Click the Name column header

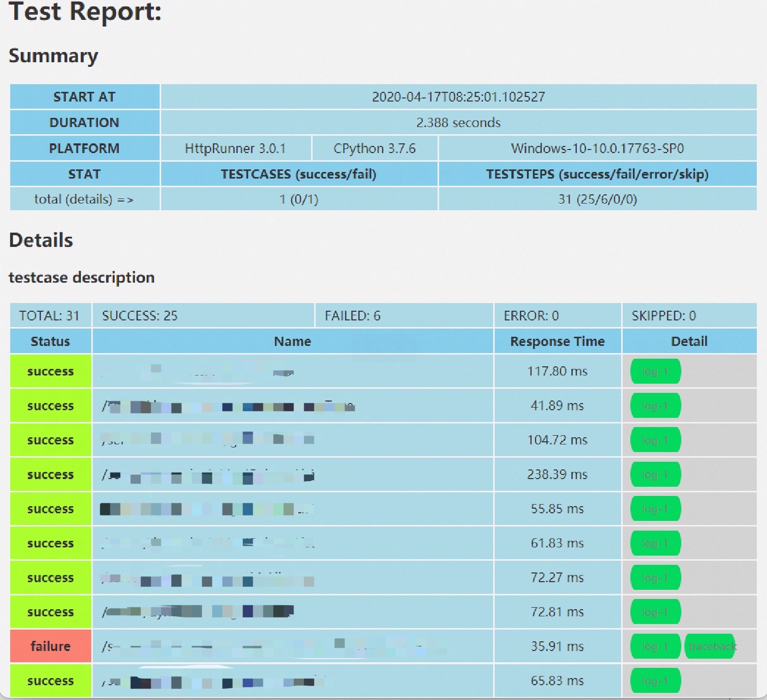click(293, 341)
